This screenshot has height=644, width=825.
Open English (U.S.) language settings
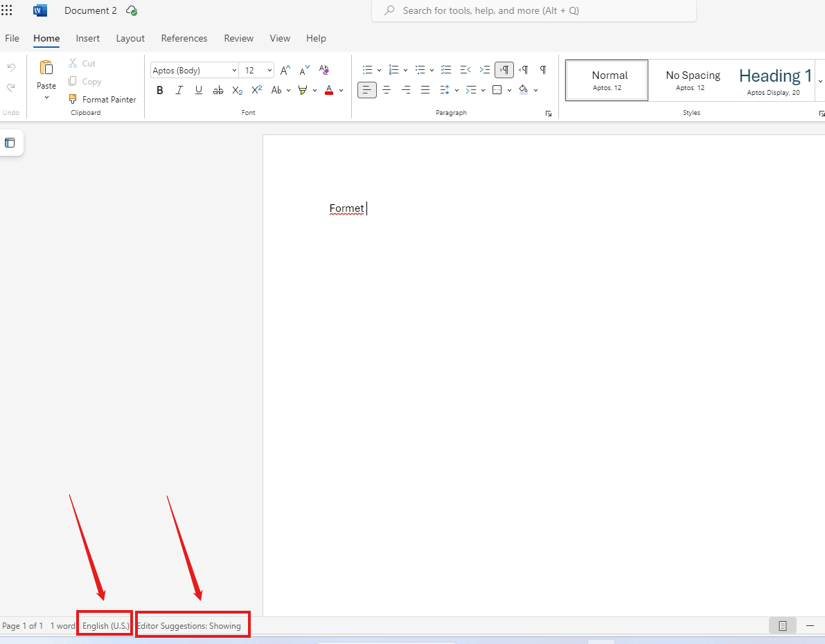click(x=104, y=625)
